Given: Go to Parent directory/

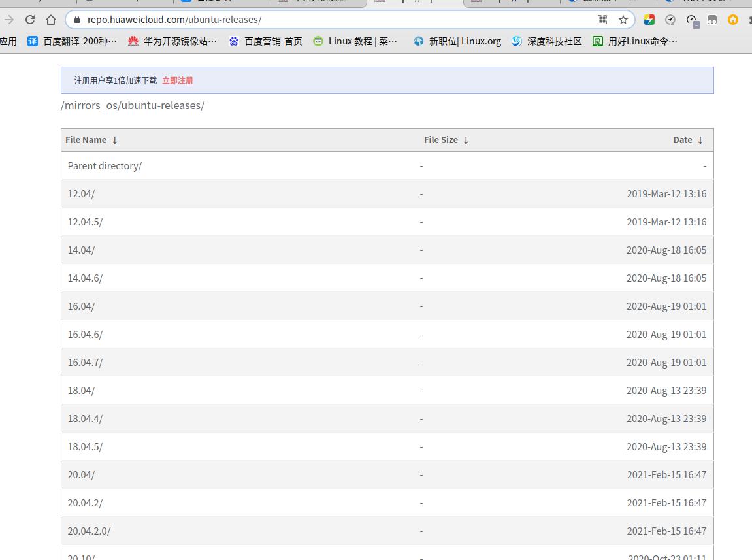Looking at the screenshot, I should (x=105, y=166).
